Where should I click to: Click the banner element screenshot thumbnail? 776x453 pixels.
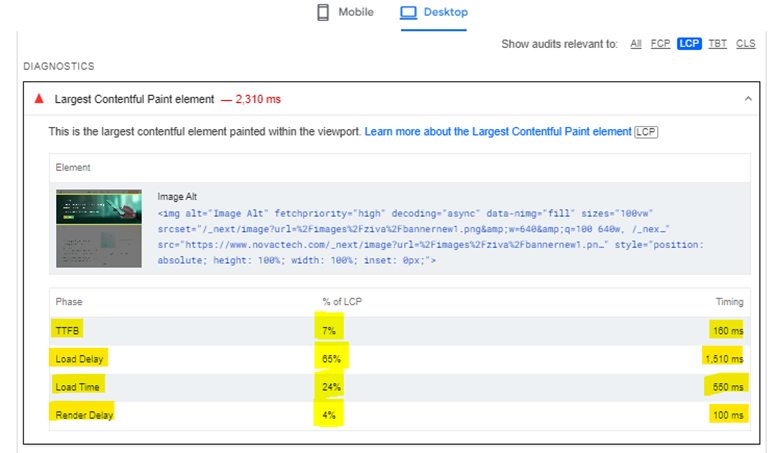(98, 228)
